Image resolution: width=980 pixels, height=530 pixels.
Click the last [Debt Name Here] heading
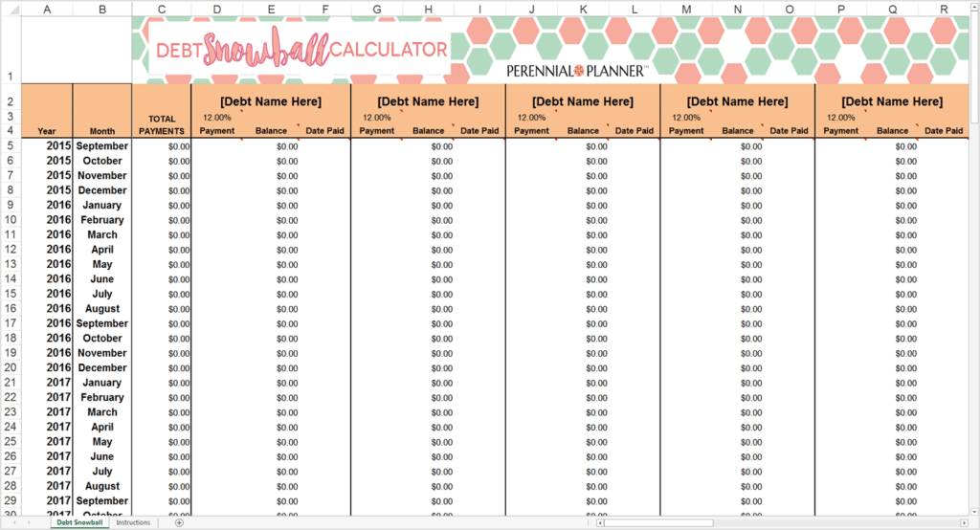[892, 101]
